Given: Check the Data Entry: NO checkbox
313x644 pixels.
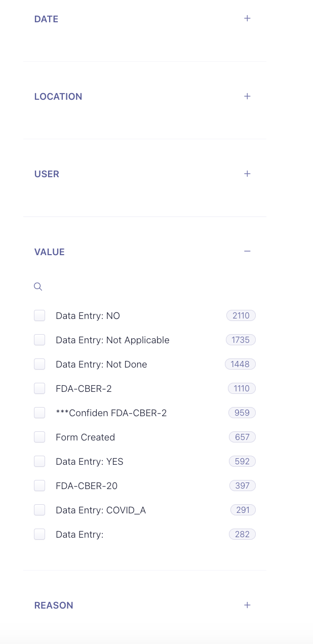Looking at the screenshot, I should [x=40, y=315].
